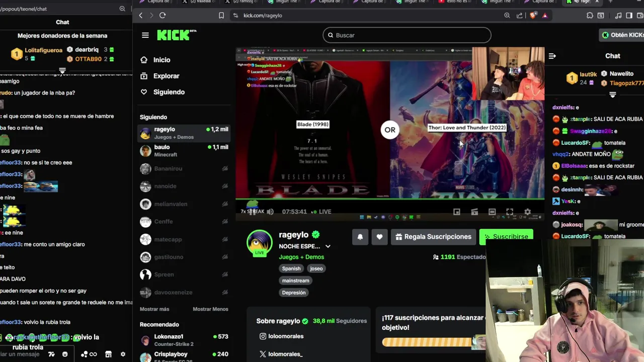Open offline channel Spreen
The width and height of the screenshot is (644, 362).
tap(184, 275)
